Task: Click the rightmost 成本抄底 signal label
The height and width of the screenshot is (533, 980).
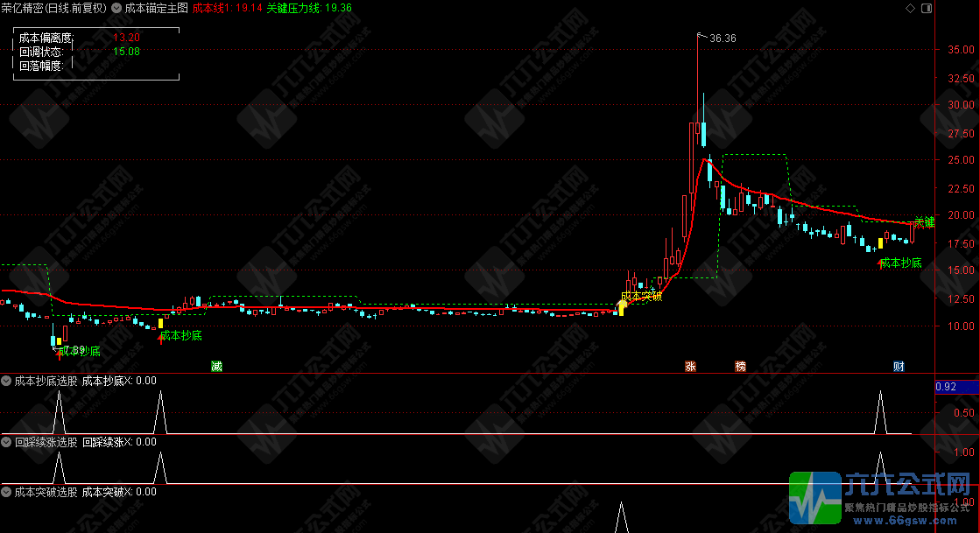Action: [x=900, y=263]
